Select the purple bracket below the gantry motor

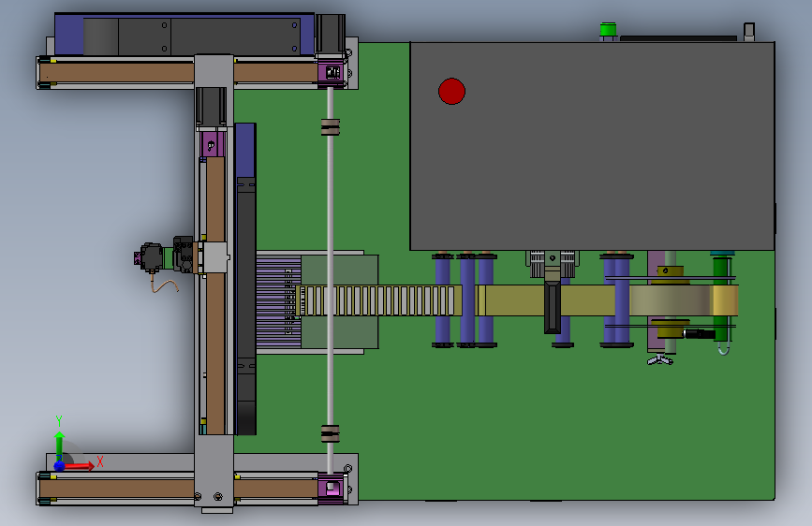point(212,144)
